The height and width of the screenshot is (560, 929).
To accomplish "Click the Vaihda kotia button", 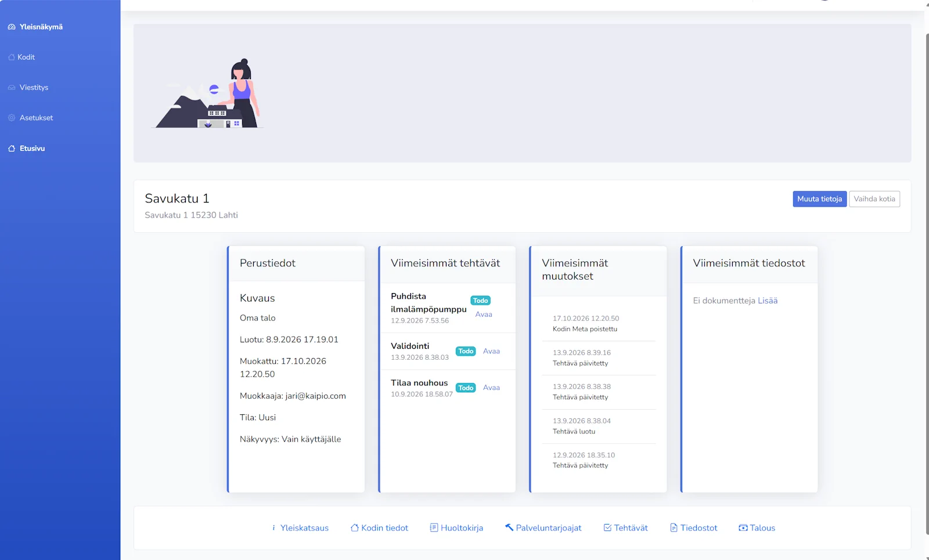I will coord(874,199).
